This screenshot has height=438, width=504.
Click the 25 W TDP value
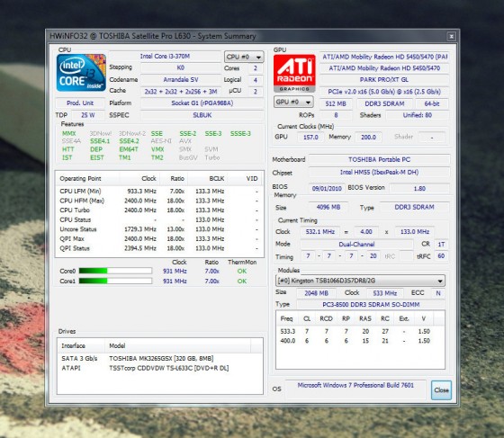(88, 115)
